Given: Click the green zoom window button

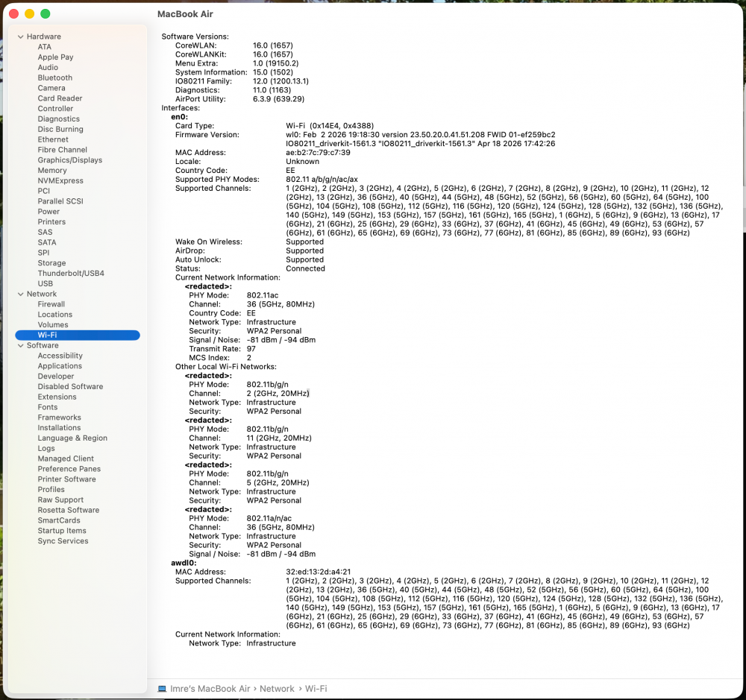Looking at the screenshot, I should coord(46,13).
